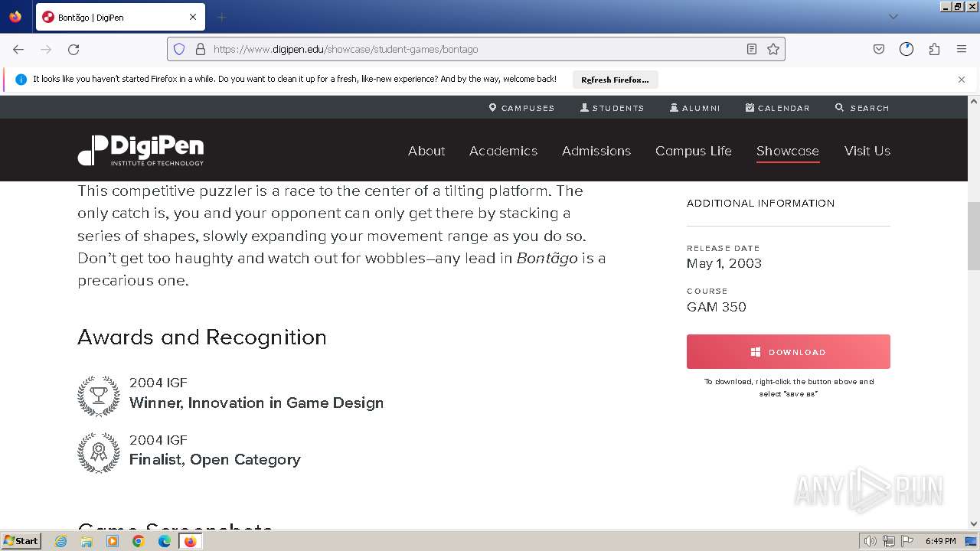This screenshot has width=980, height=551.
Task: Open the Calendar link
Action: 777,108
